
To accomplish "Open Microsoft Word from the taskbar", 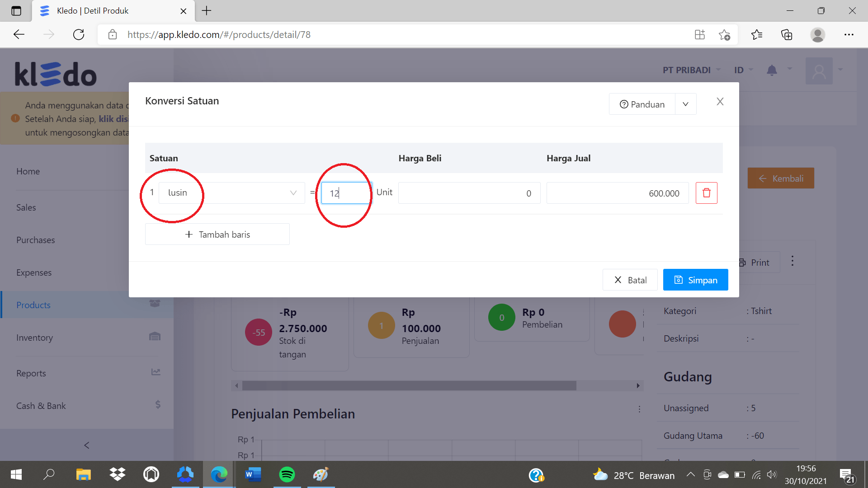I will tap(253, 474).
